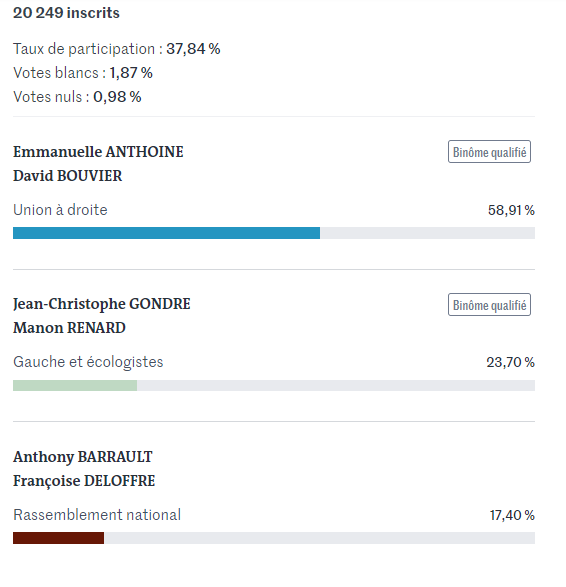Screen dimensions: 566x587
Task: Click candidate name Emmanuelle ANTHOINE
Action: tap(98, 152)
